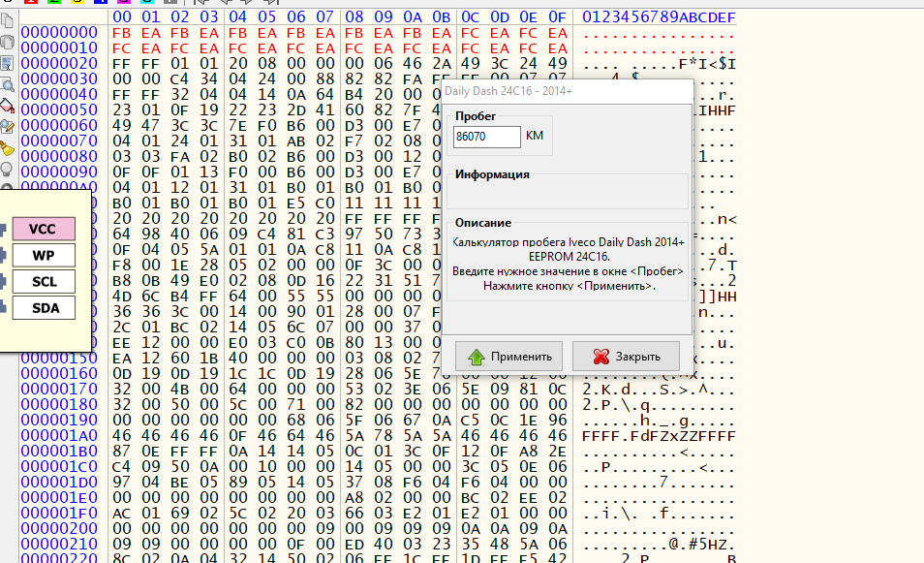Select offset row 00000080
The height and width of the screenshot is (563, 924).
(x=59, y=156)
